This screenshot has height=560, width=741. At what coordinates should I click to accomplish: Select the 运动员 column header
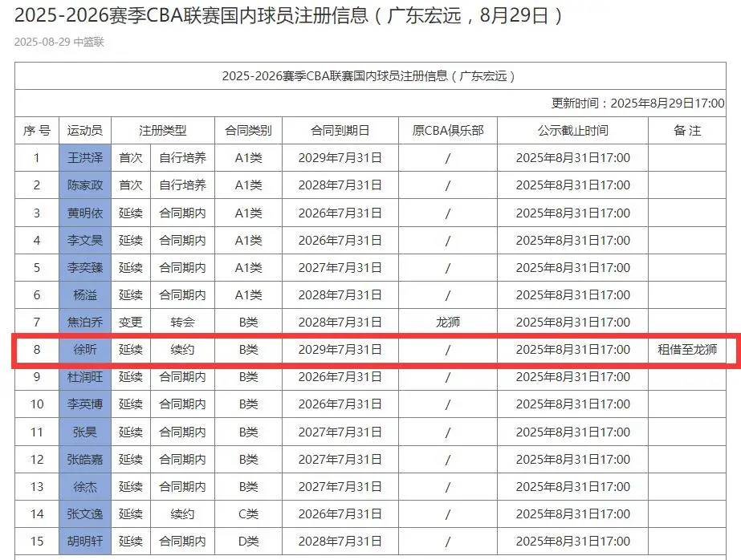tap(84, 131)
